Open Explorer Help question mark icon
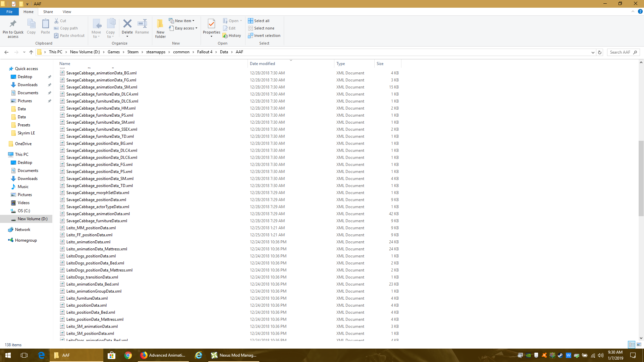This screenshot has width=644, height=362. [x=640, y=11]
